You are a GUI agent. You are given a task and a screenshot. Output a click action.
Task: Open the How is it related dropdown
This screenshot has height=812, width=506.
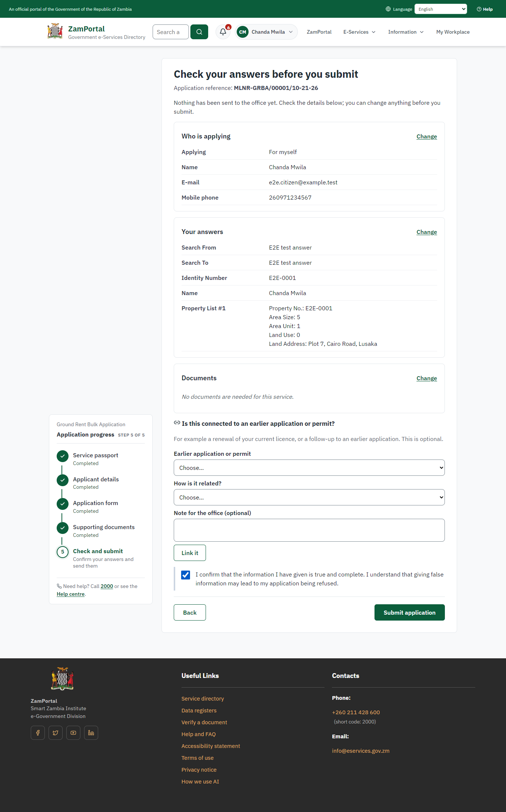pos(309,497)
